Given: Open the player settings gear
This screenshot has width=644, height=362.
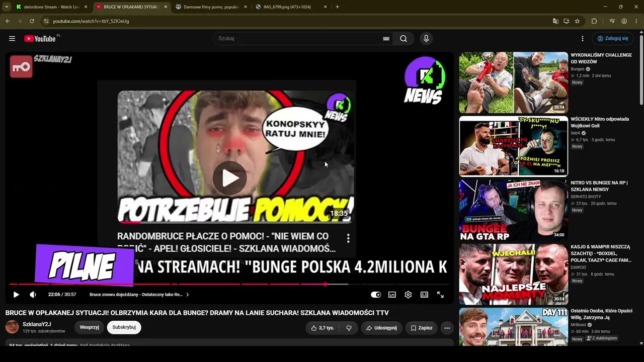Looking at the screenshot, I should click(x=408, y=295).
